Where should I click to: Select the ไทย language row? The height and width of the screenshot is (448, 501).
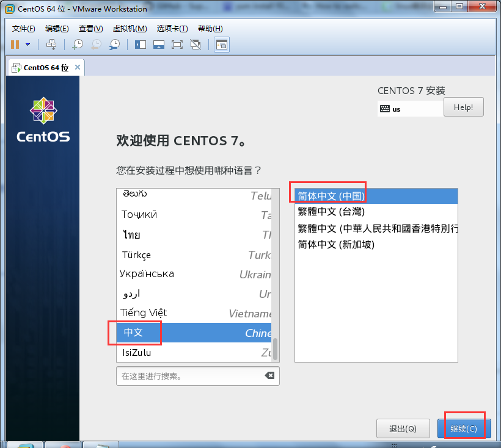point(194,235)
